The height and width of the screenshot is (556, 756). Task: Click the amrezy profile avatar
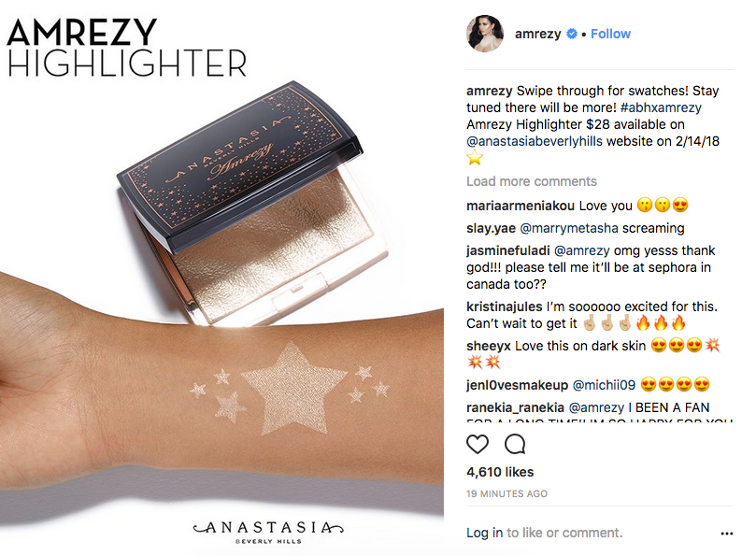tap(485, 34)
